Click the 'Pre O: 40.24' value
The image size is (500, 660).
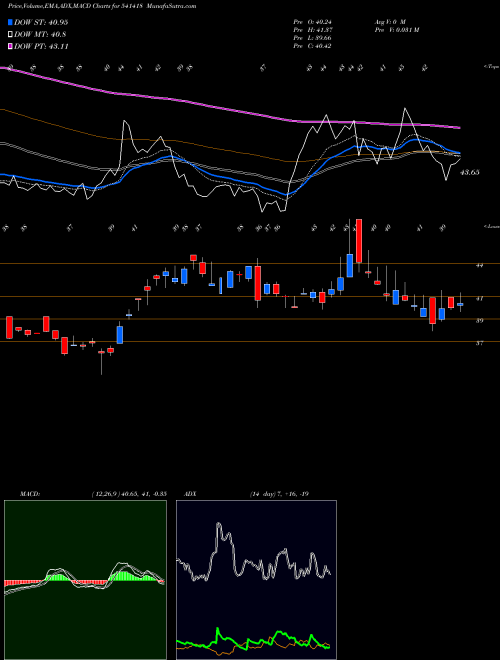312,22
